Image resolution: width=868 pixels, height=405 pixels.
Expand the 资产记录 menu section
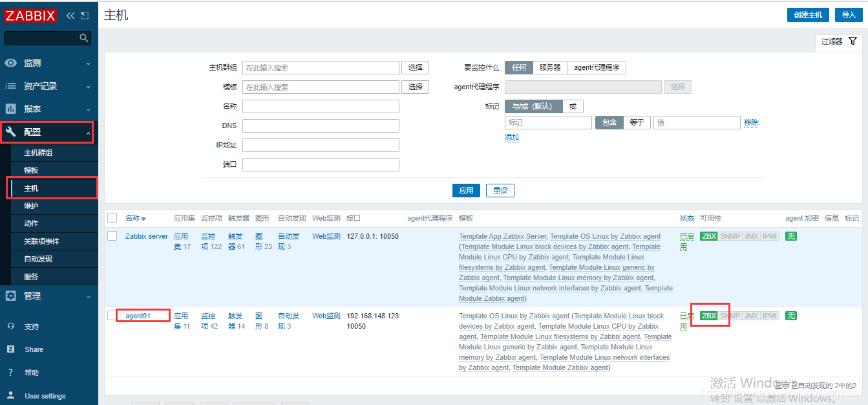(x=49, y=86)
